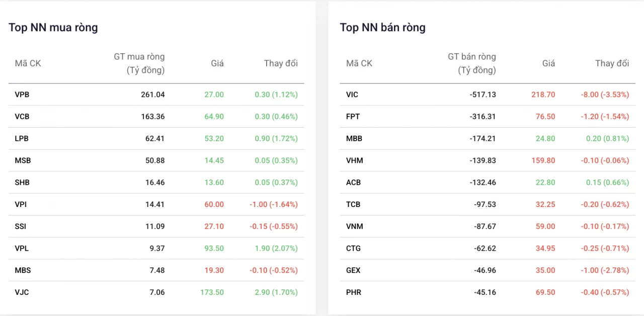Click the price 173.50 for VJC
The width and height of the screenshot is (644, 316).
pos(212,292)
